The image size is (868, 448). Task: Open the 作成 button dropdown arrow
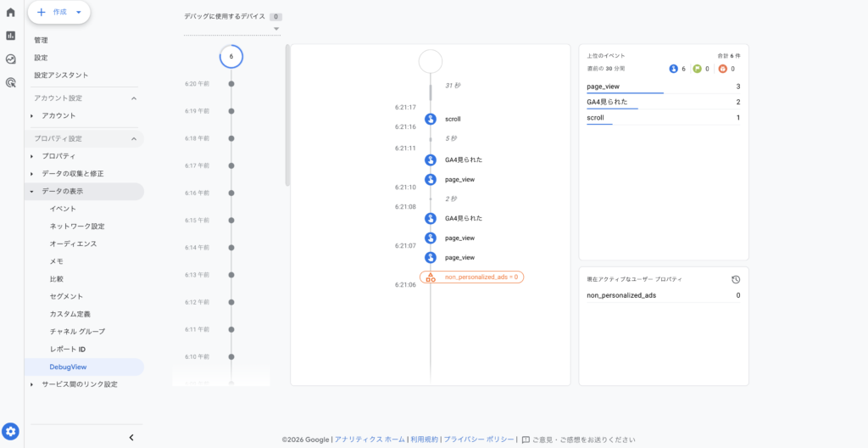(79, 12)
